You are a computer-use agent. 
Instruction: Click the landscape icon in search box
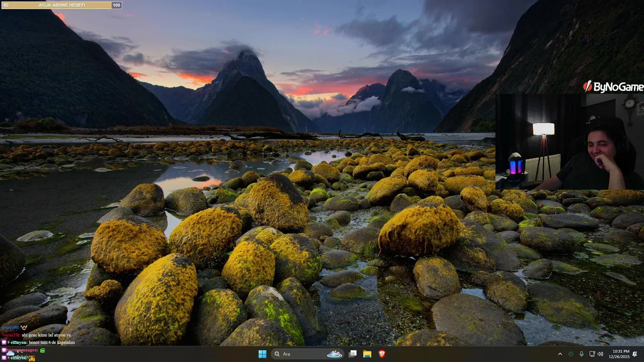pyautogui.click(x=335, y=354)
